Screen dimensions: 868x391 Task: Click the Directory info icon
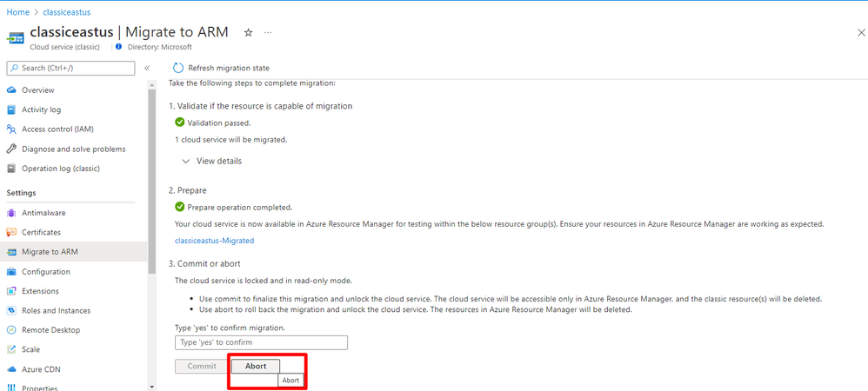[119, 47]
